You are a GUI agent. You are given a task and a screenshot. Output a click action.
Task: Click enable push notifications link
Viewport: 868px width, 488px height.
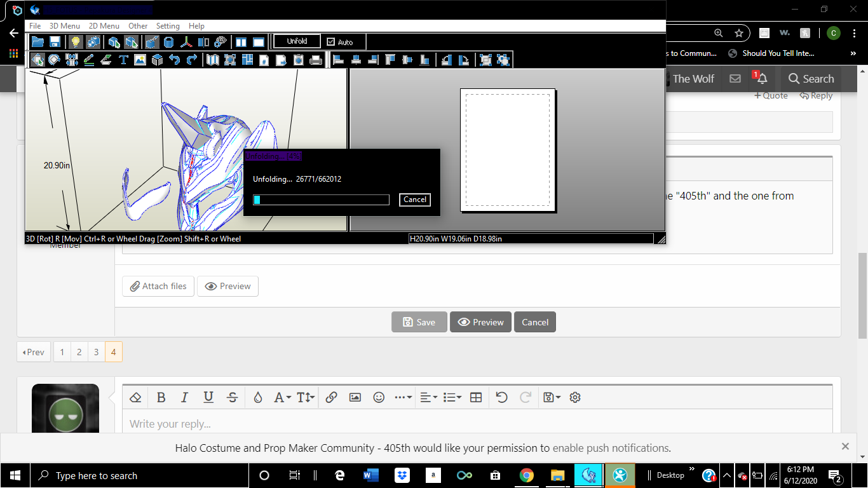pos(611,448)
